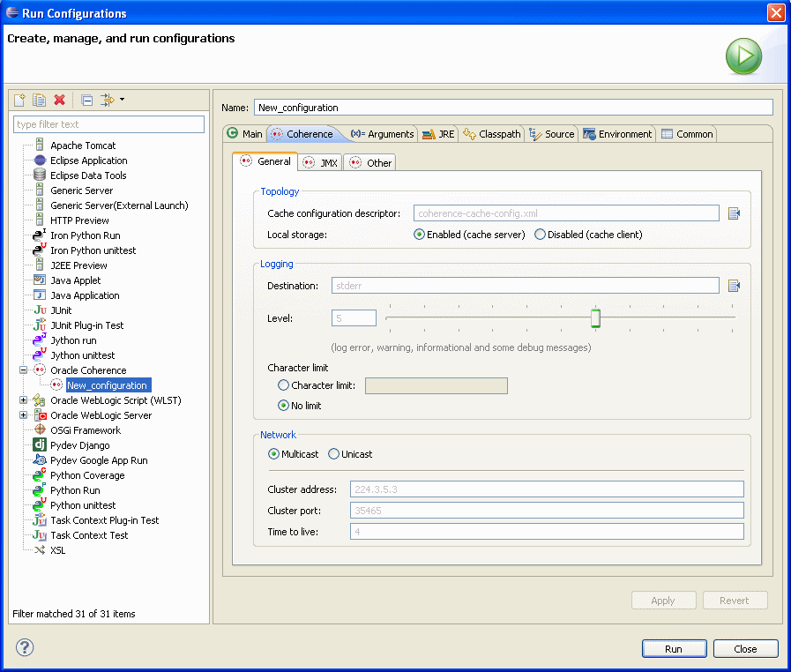Image resolution: width=791 pixels, height=672 pixels.
Task: Open the filter launch configurations dropdown arrow
Action: pyautogui.click(x=122, y=100)
